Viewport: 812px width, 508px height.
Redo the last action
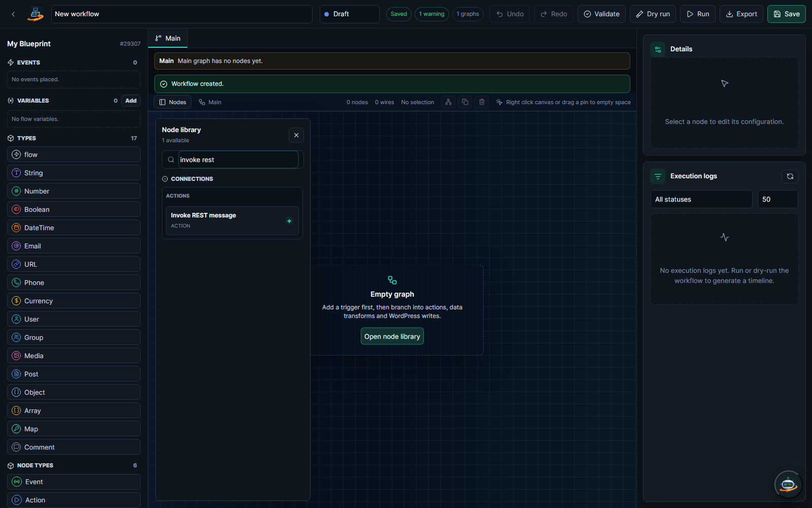point(554,14)
